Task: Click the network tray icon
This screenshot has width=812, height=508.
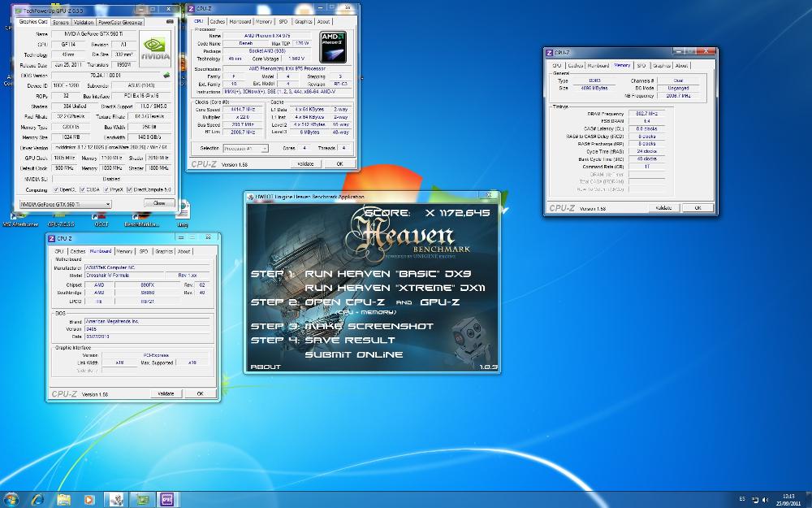Action: (754, 500)
